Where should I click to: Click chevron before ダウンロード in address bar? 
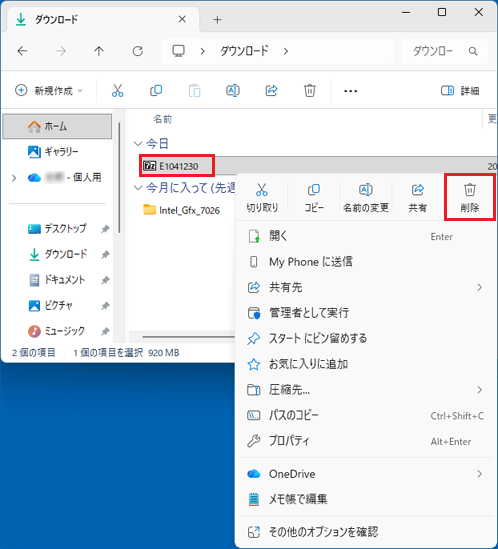202,51
